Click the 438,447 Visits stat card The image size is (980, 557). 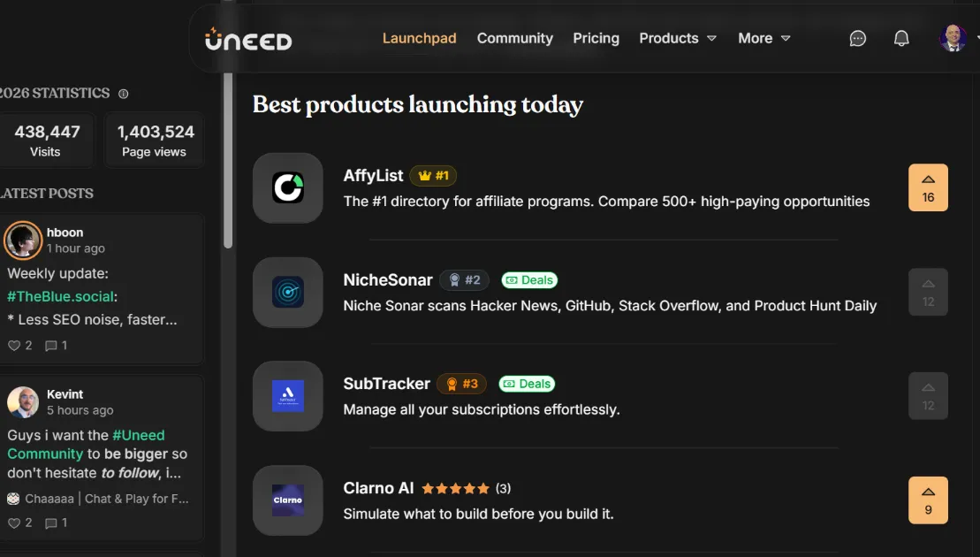pos(46,141)
